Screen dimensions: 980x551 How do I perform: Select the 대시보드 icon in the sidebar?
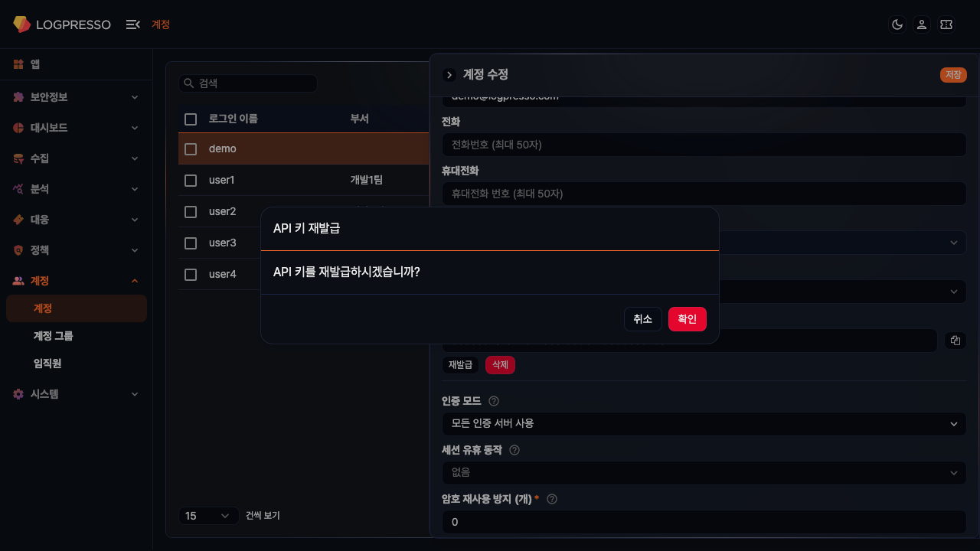pos(18,128)
